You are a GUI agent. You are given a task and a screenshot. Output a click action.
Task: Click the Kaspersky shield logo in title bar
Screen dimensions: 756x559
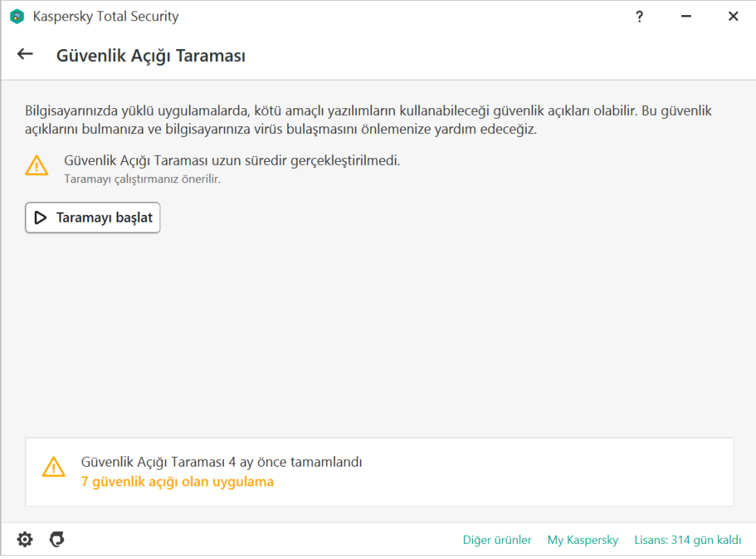tap(17, 17)
